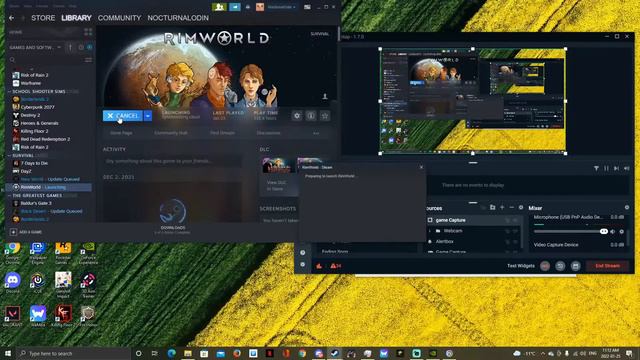Open the warning notifications in Streamlabs footer
The width and height of the screenshot is (640, 360).
tap(336, 266)
